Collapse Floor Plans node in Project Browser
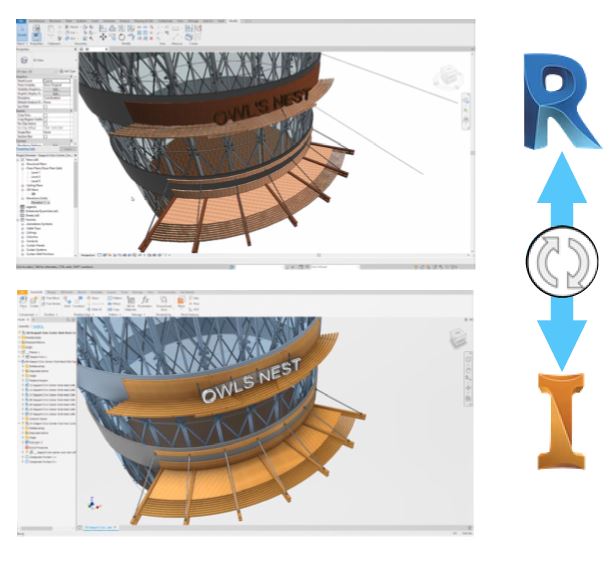 [x=22, y=168]
